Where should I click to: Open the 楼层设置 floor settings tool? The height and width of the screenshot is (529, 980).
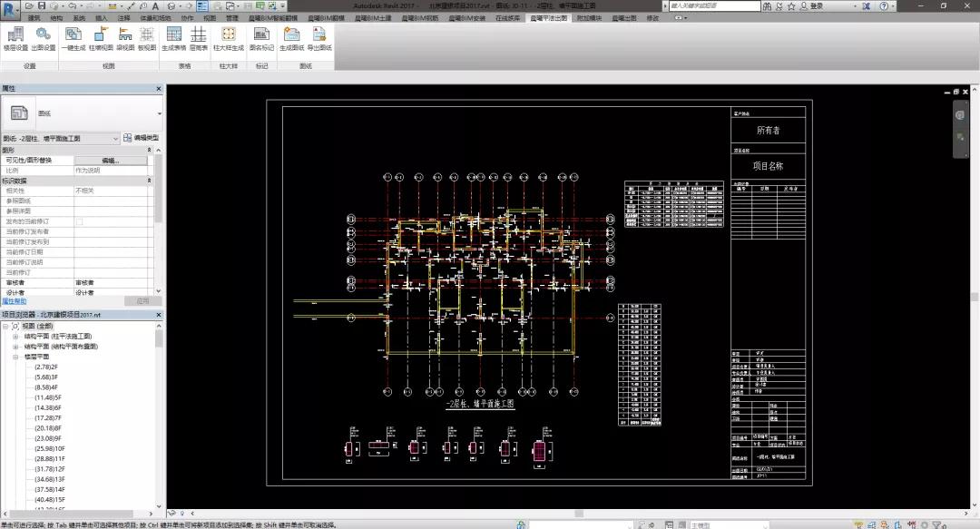(15, 39)
